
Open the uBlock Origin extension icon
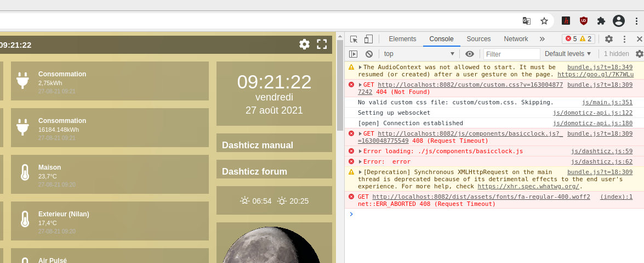(584, 20)
